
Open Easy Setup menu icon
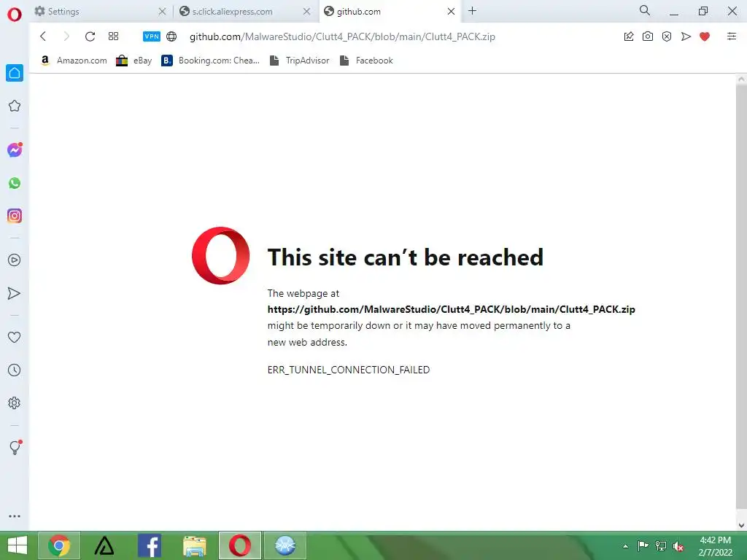coord(731,36)
